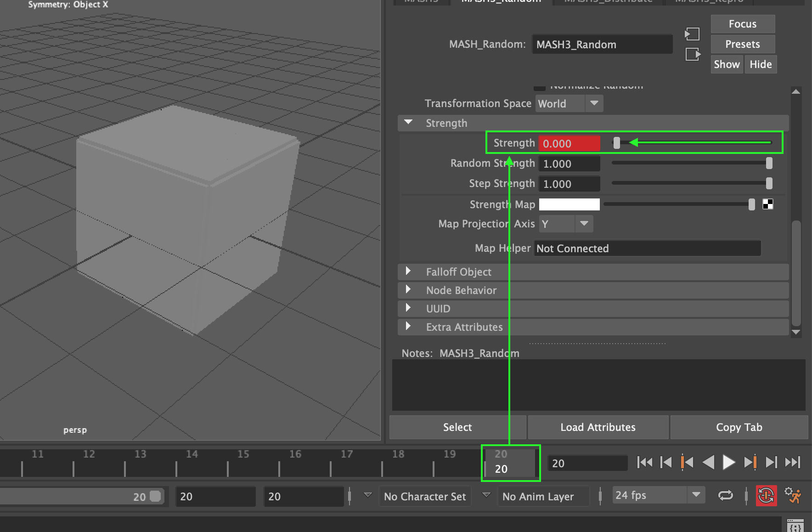Collapse the Strength section
Viewport: 812px width, 532px height.
pos(408,123)
